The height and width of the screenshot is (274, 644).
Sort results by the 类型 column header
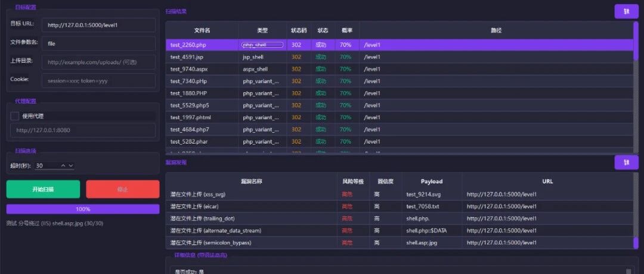[x=262, y=30]
